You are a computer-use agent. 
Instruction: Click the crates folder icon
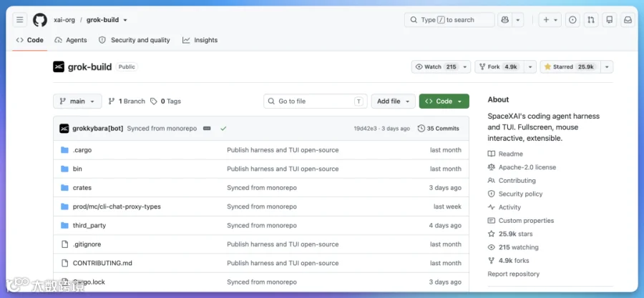[64, 188]
